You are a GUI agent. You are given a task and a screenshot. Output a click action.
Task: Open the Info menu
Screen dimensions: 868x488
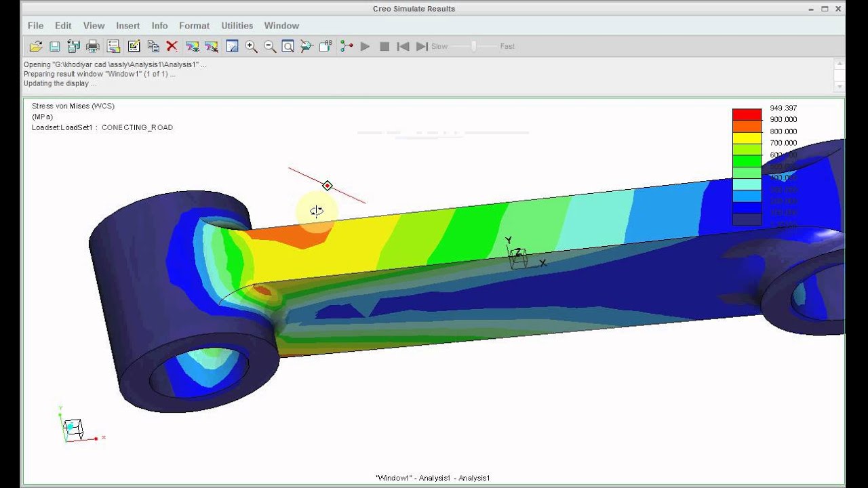pos(159,26)
